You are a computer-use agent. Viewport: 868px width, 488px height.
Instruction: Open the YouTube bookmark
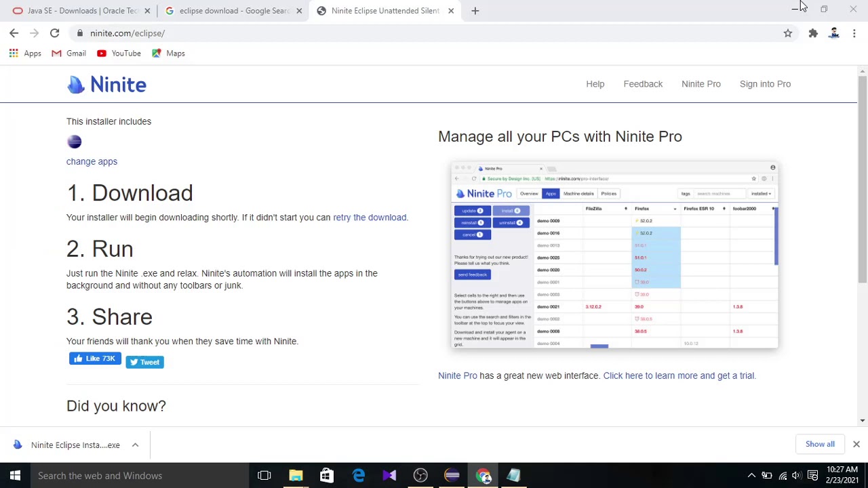(x=119, y=54)
